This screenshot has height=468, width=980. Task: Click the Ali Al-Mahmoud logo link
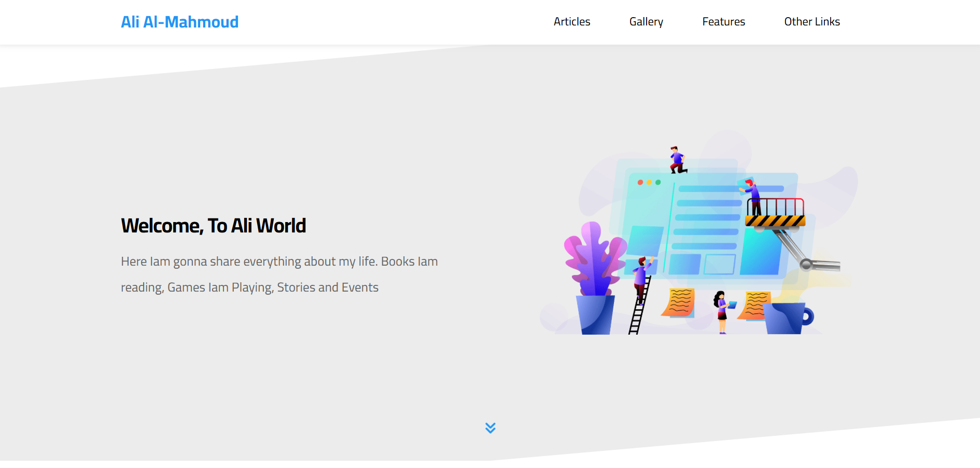pyautogui.click(x=179, y=22)
